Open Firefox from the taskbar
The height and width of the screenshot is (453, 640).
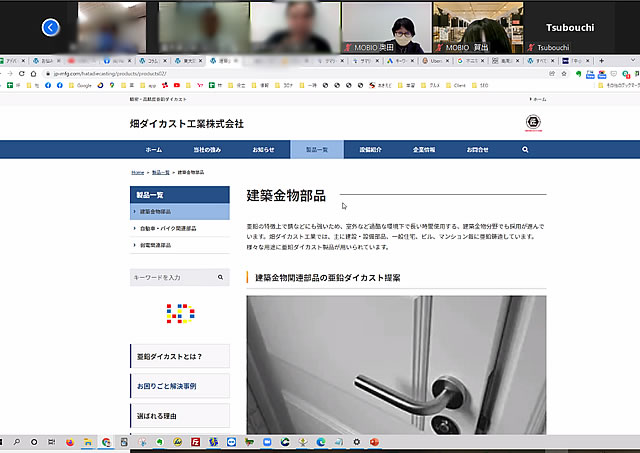click(70, 442)
